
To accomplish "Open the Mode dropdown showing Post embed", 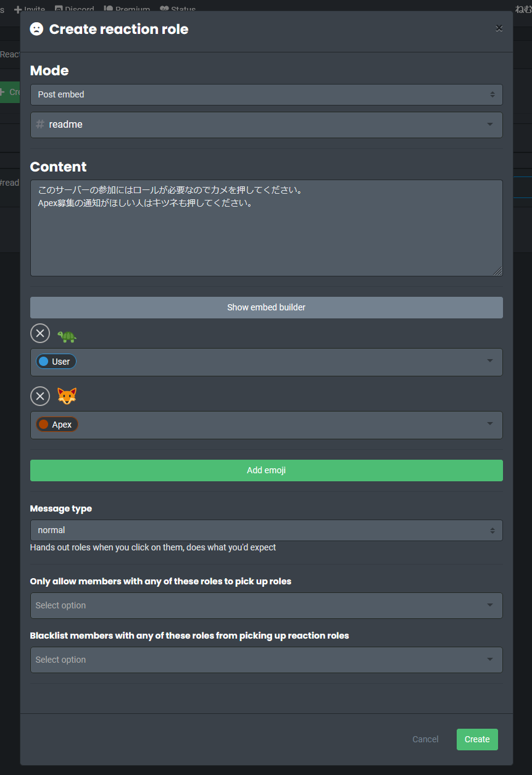I will 266,95.
